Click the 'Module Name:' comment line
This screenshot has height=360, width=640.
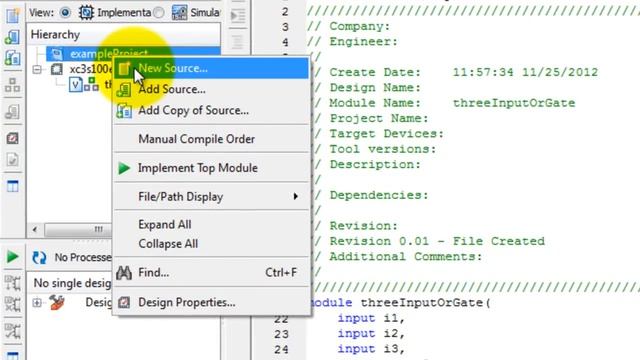(x=444, y=103)
